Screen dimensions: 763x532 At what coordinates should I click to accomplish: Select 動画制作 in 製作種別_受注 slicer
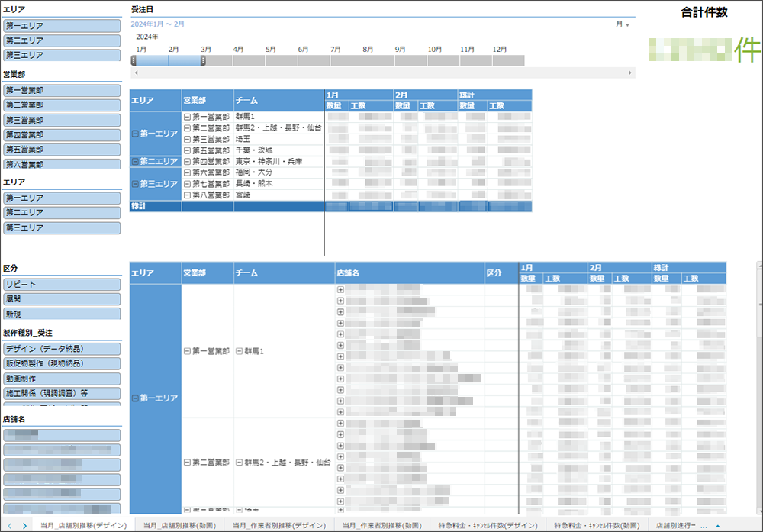62,379
